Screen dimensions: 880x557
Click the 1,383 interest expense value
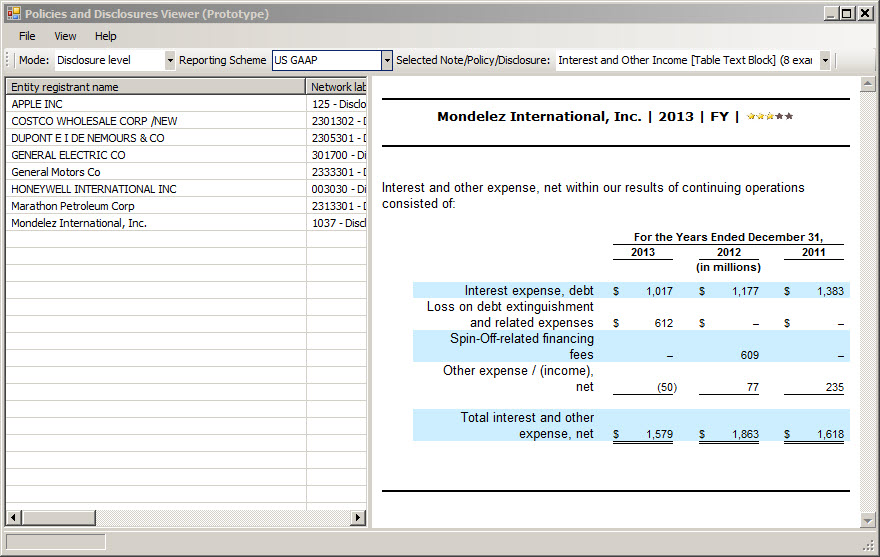(830, 291)
